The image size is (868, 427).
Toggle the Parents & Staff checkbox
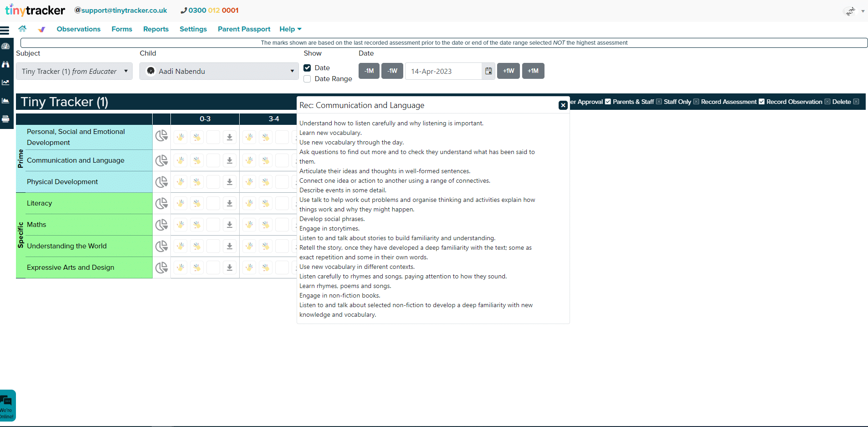click(659, 102)
